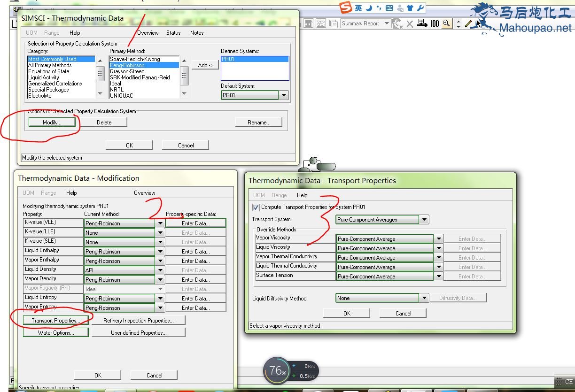Open the Summary Report dropdown
575x392 pixels.
click(x=387, y=23)
